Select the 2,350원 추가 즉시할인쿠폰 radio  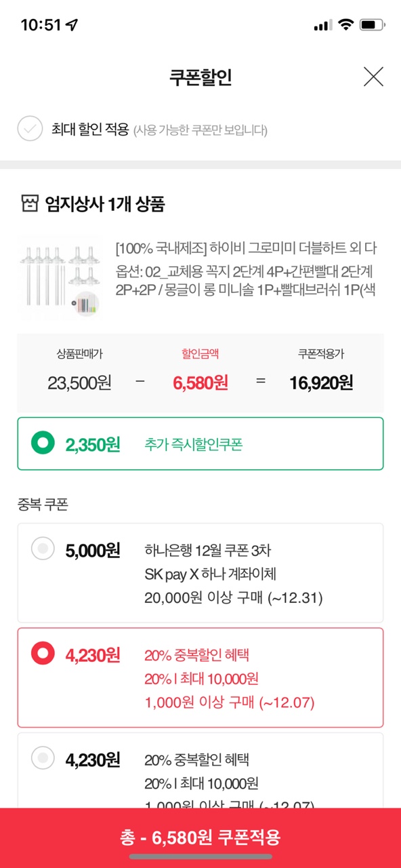pyautogui.click(x=43, y=444)
